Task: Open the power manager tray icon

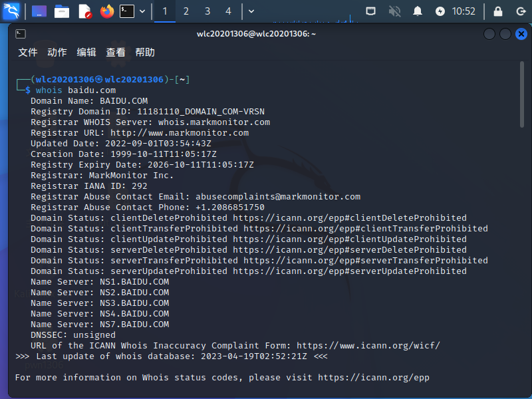Action: [x=440, y=11]
